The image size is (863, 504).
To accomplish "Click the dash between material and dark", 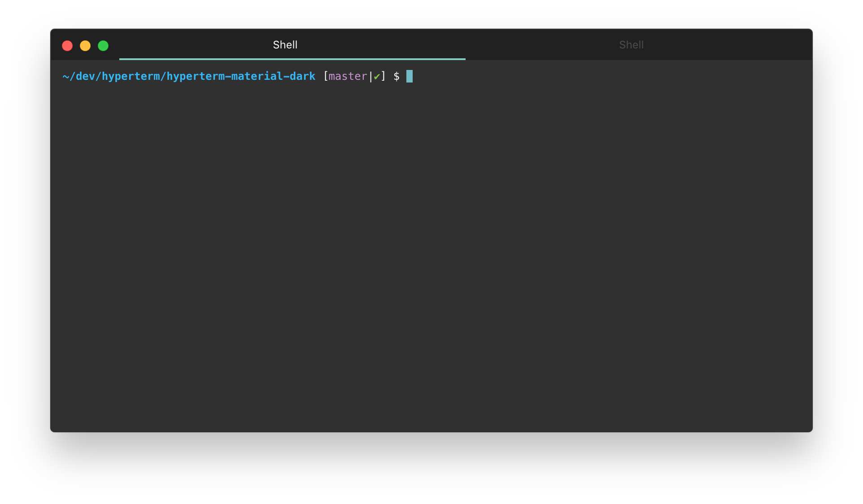I will (286, 77).
